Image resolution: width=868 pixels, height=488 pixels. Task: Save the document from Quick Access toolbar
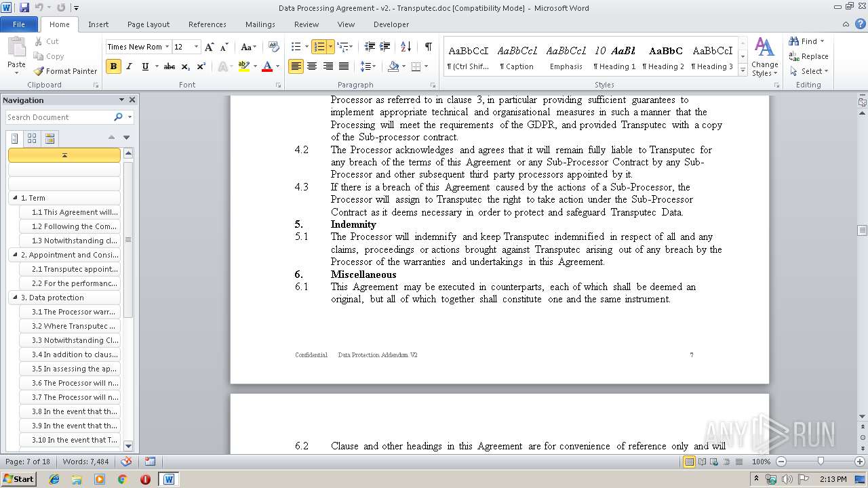tap(24, 8)
